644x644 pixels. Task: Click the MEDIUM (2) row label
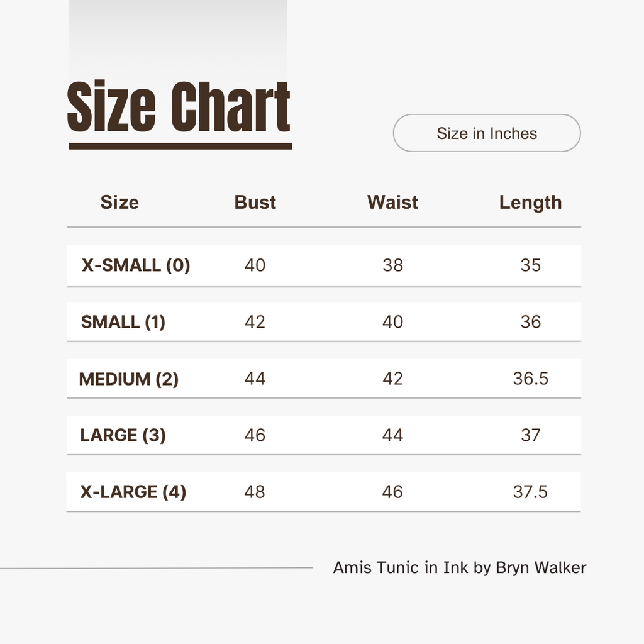pos(129,379)
